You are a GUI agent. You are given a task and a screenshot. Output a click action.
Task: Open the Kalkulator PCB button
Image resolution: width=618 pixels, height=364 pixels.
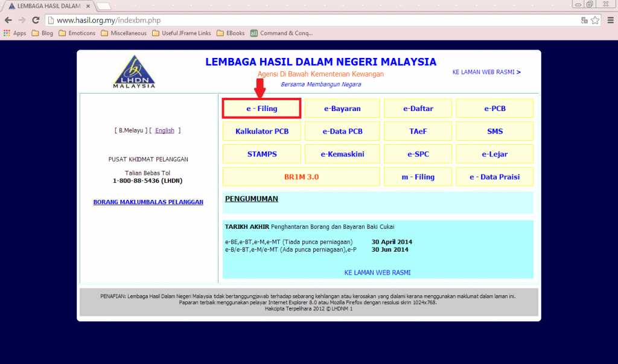262,132
